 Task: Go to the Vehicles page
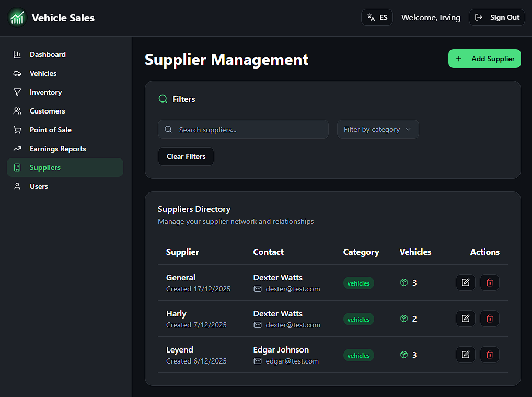click(x=65, y=73)
